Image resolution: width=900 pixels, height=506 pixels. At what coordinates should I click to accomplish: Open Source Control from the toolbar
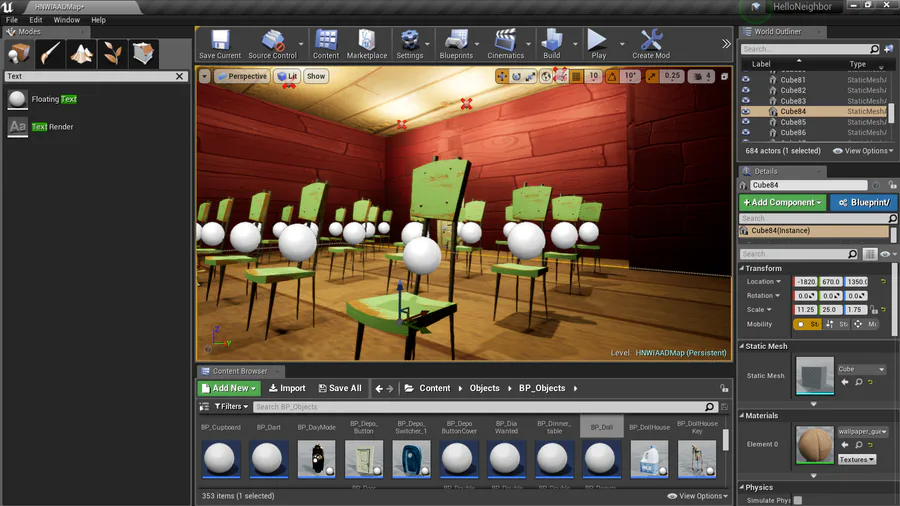[x=273, y=44]
